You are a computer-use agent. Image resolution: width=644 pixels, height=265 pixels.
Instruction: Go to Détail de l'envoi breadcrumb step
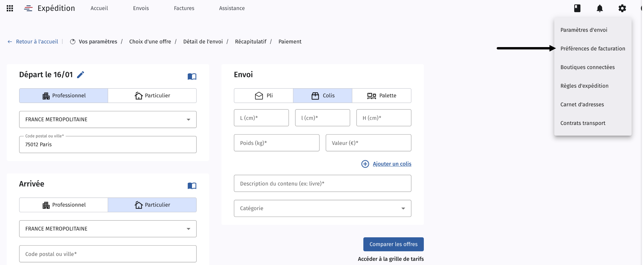[203, 42]
